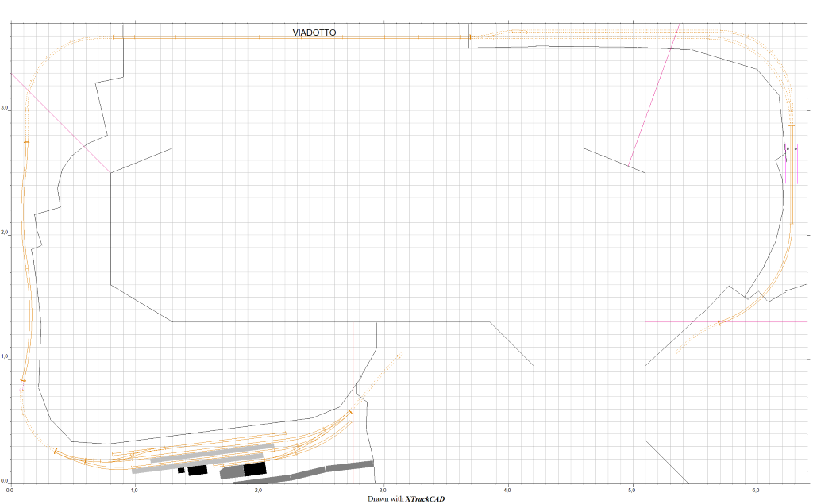Click the 1,0 mark on the bottom ruler
Screen dimensions: 813x504
click(x=133, y=488)
